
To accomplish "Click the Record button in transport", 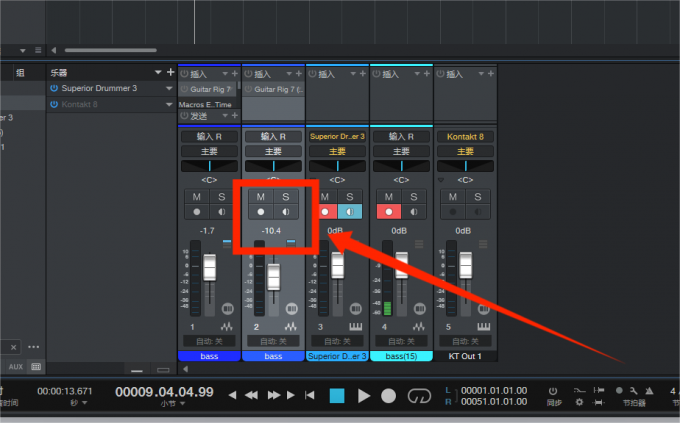I will coord(389,395).
